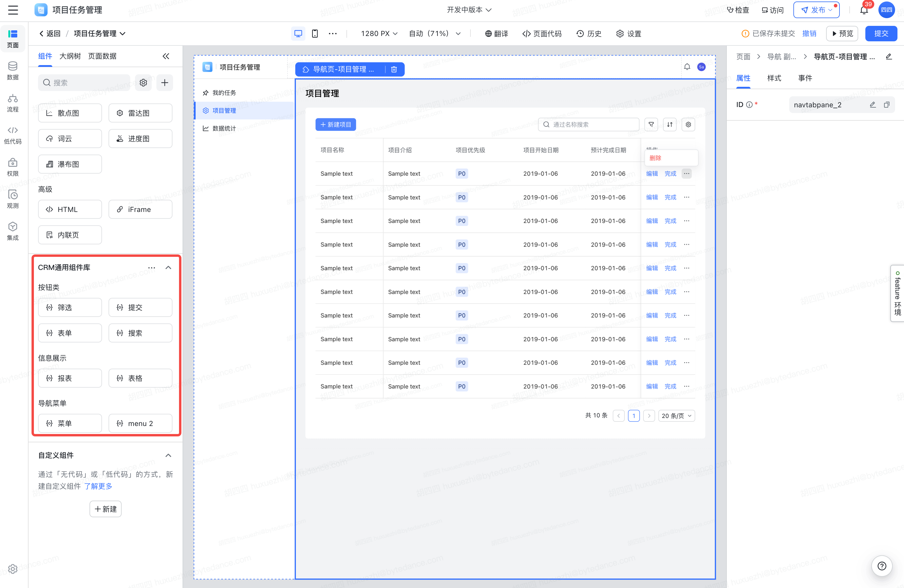Click the 预览 preview button

pyautogui.click(x=842, y=34)
